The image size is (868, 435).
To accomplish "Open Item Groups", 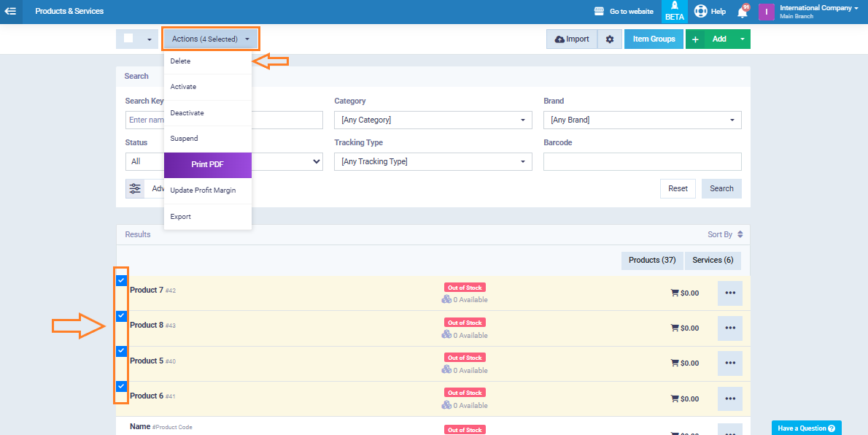I will click(654, 39).
